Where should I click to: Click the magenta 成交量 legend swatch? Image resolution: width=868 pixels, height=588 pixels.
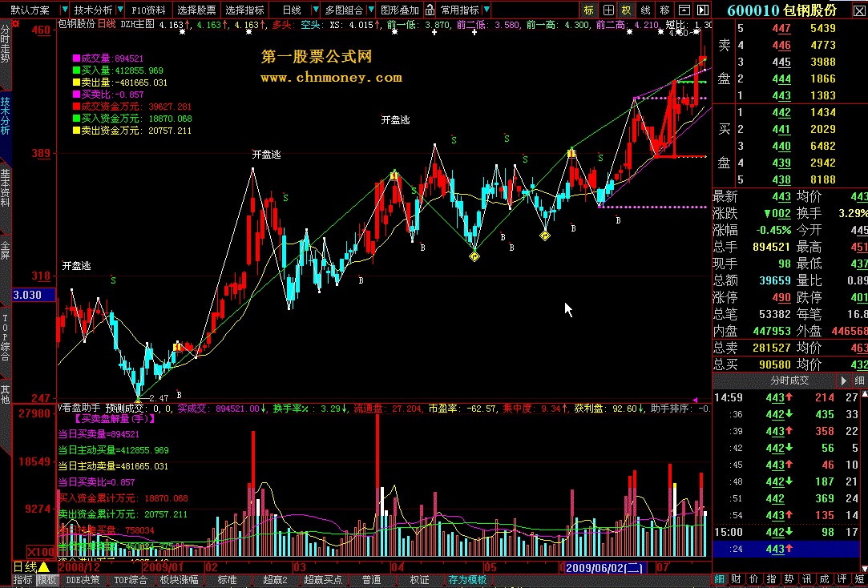[76, 58]
